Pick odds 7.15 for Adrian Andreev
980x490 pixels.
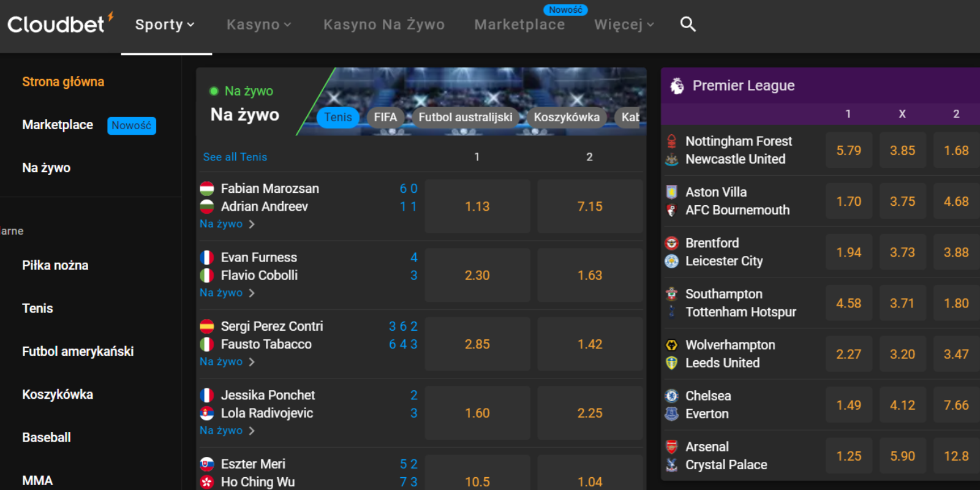coord(590,206)
